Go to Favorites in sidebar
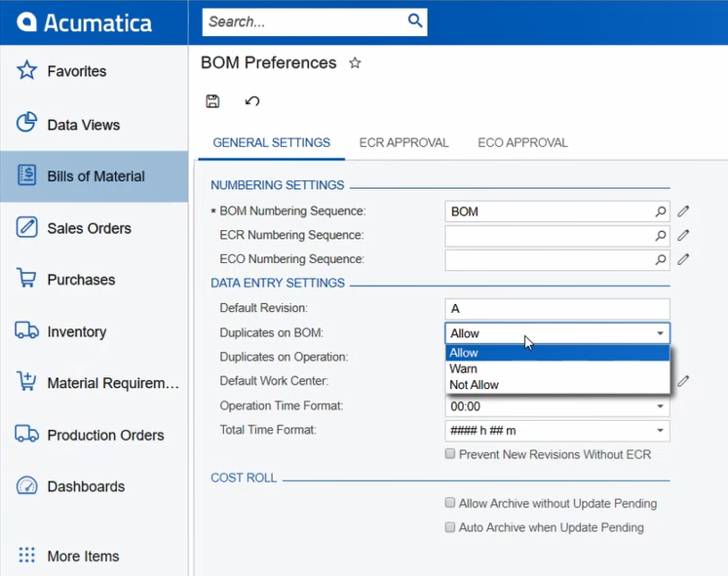The width and height of the screenshot is (728, 576). click(77, 71)
